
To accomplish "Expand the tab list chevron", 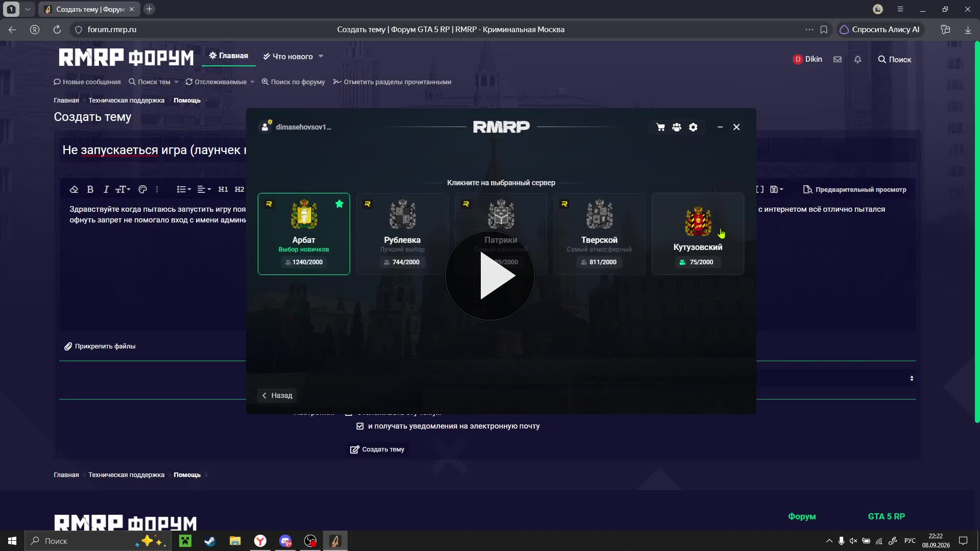I will coord(28,9).
